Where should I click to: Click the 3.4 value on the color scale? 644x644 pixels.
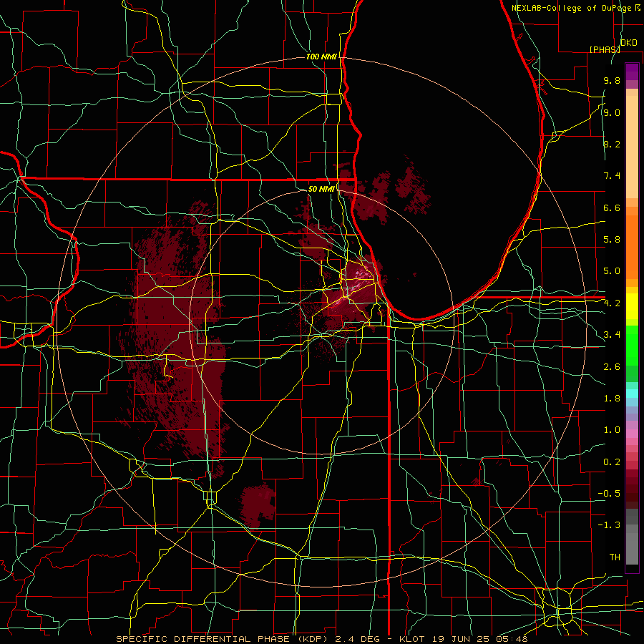(612, 335)
